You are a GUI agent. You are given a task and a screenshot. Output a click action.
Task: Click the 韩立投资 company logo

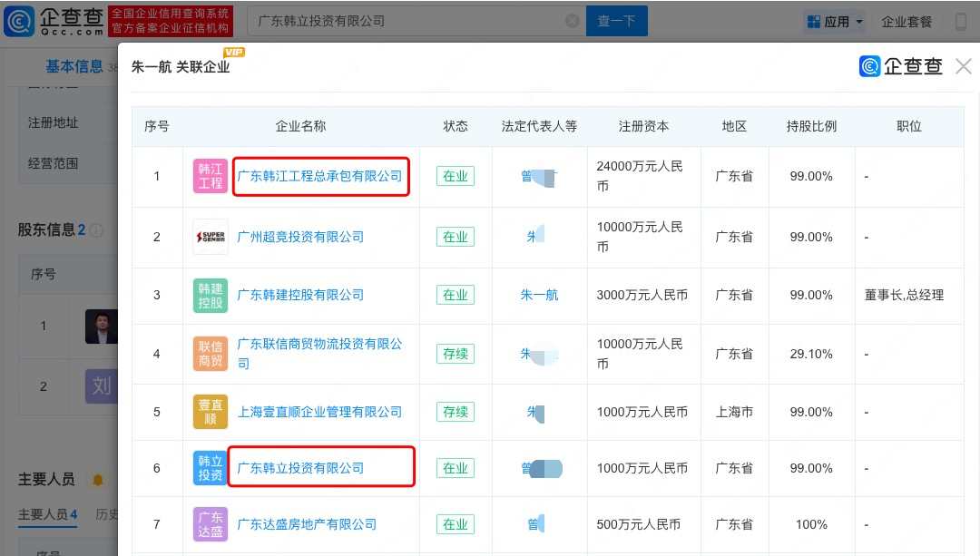pyautogui.click(x=210, y=468)
